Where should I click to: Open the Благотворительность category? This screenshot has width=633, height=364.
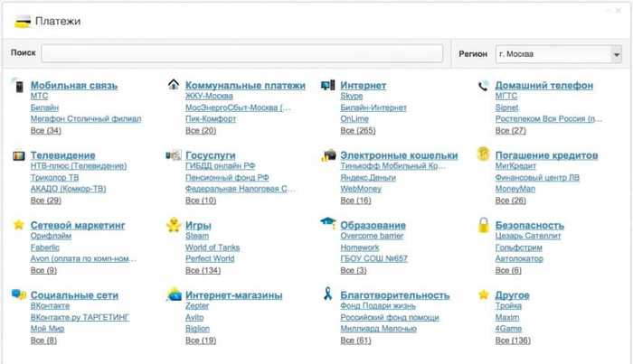pyautogui.click(x=394, y=295)
